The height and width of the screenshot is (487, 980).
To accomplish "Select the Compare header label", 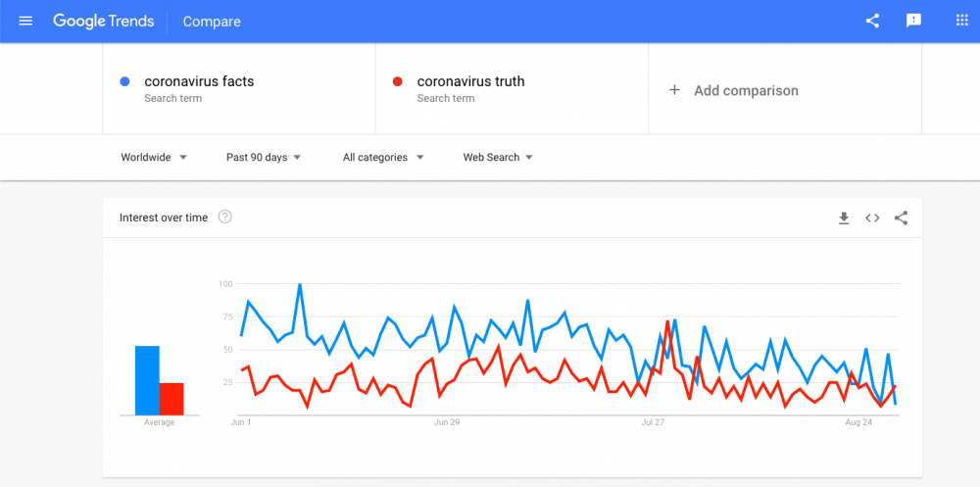I will click(212, 22).
